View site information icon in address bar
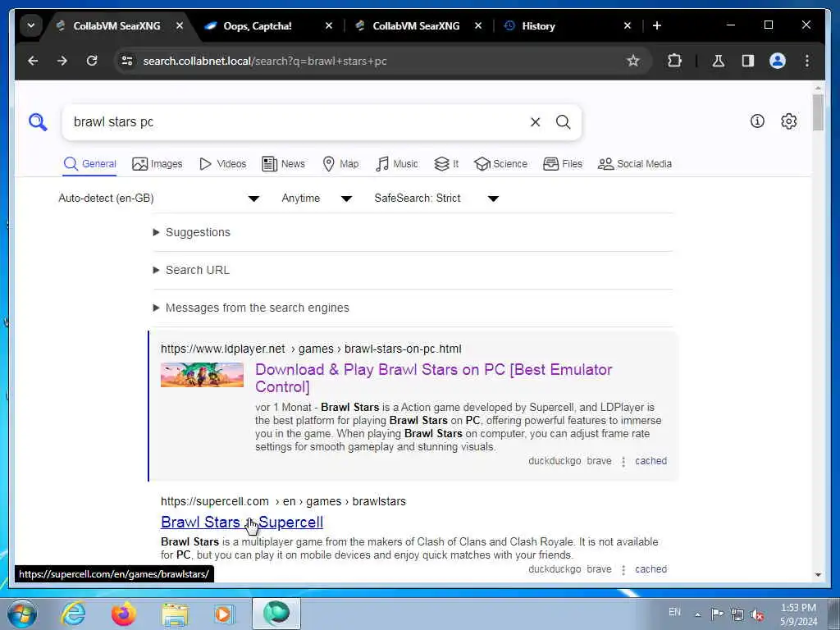The height and width of the screenshot is (630, 840). coord(127,61)
